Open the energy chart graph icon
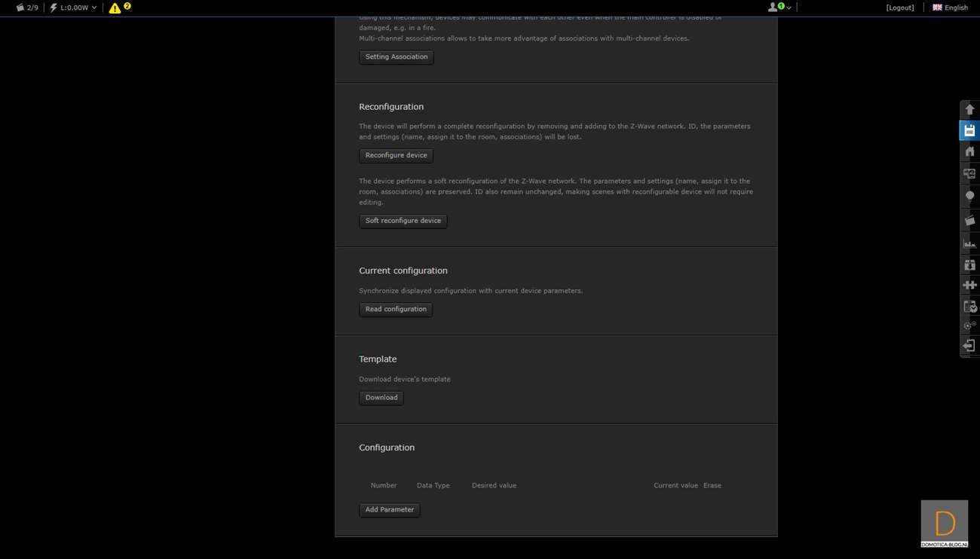Screen dimensions: 980x559 pos(969,243)
